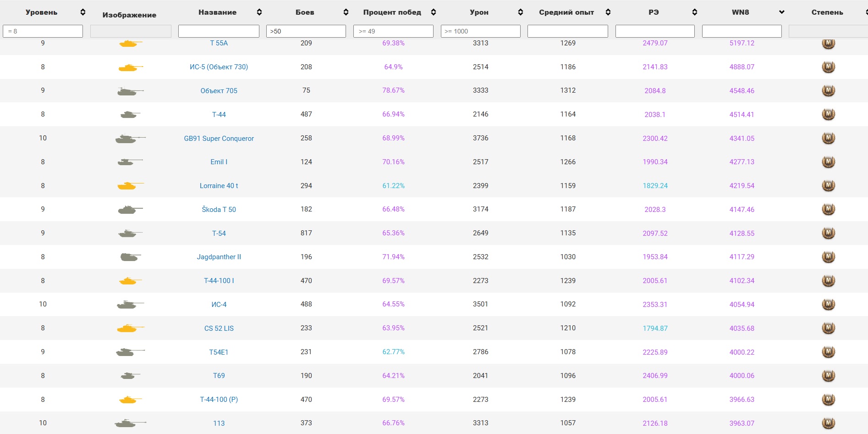
Task: Toggle WN8 descending sort arrow
Action: point(782,12)
